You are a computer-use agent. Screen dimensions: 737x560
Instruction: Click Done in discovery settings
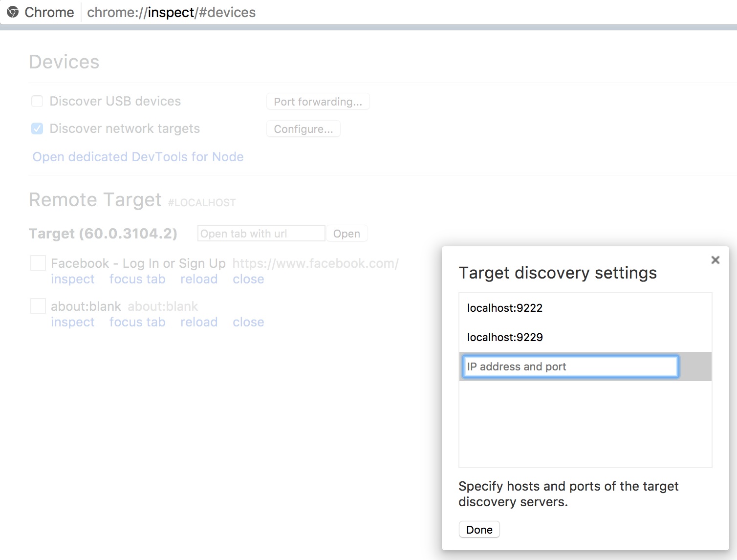click(x=479, y=529)
